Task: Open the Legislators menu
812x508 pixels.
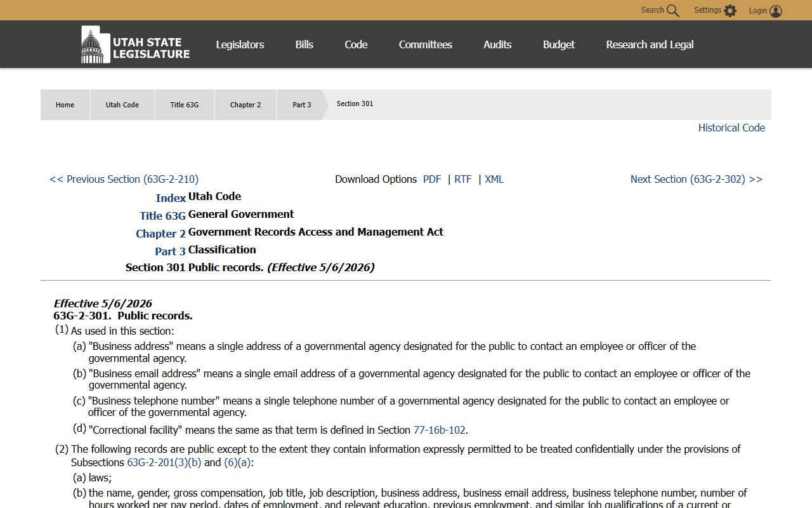Action: coord(240,44)
